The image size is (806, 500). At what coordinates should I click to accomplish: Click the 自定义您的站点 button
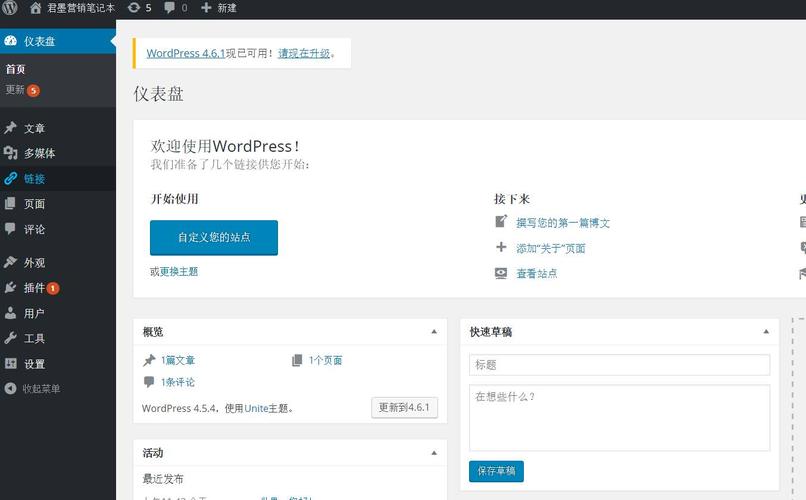point(214,237)
